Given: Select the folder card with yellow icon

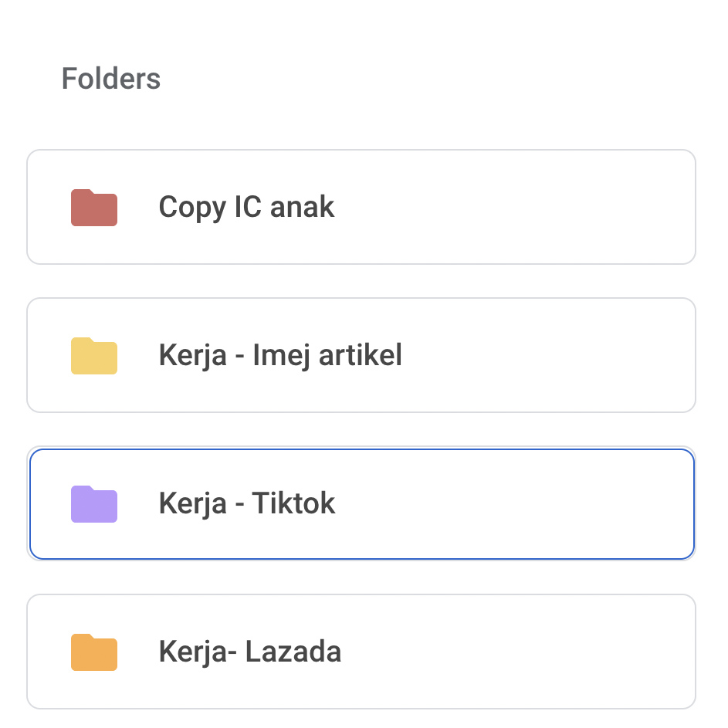Looking at the screenshot, I should 361,355.
